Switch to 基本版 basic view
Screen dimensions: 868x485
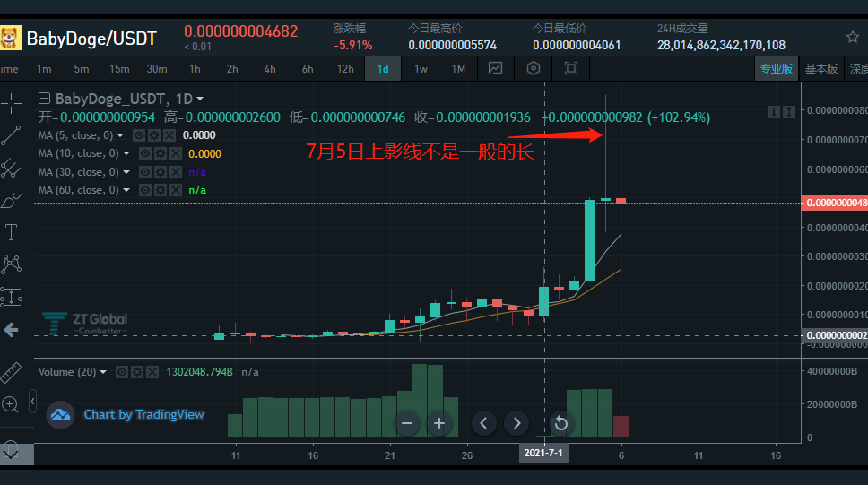(821, 69)
